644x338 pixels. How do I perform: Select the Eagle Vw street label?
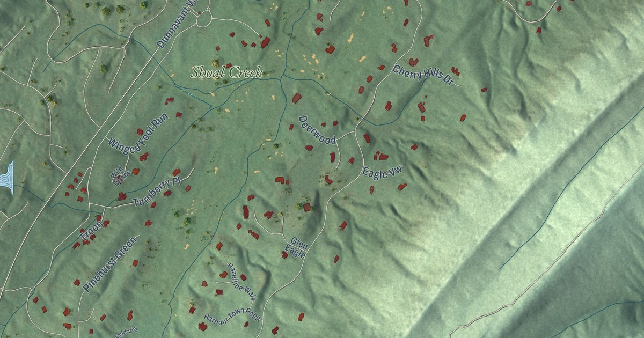pyautogui.click(x=382, y=173)
